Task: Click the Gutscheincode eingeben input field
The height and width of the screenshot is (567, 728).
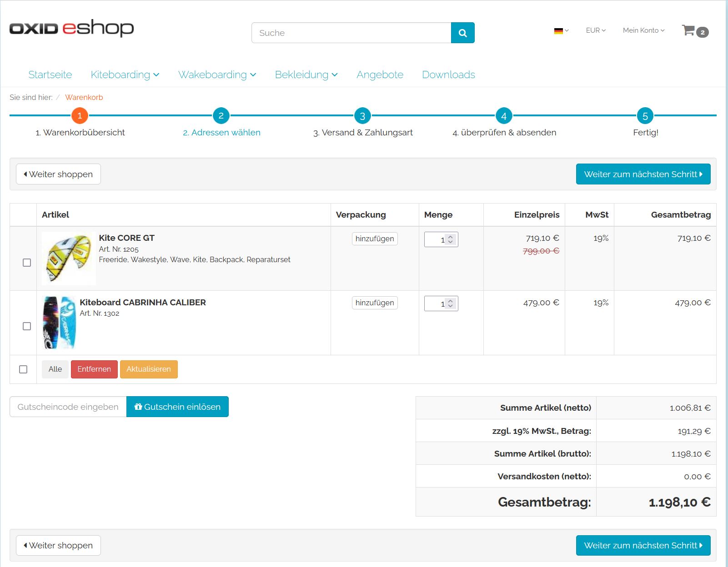Action: coord(68,407)
